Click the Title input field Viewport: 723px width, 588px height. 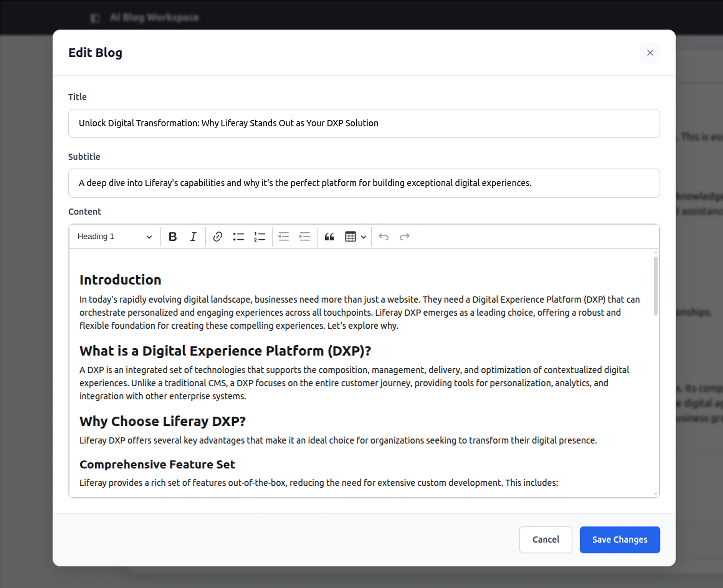[x=364, y=123]
